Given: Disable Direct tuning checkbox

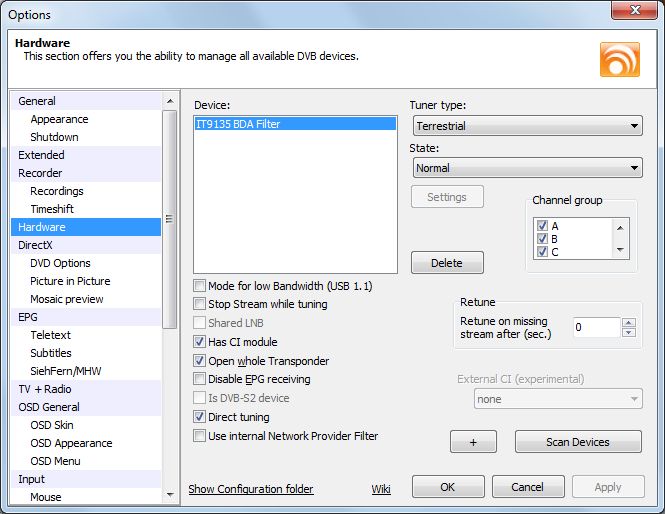Looking at the screenshot, I should (x=201, y=417).
